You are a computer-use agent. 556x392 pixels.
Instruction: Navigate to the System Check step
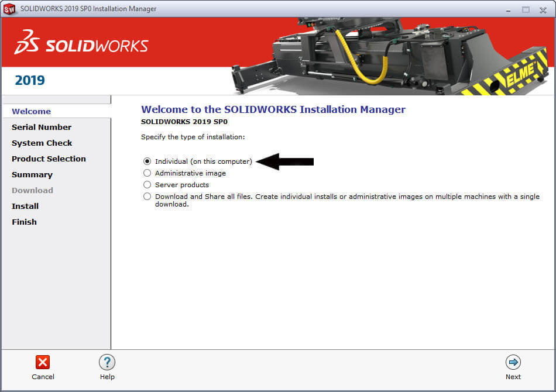(x=42, y=143)
